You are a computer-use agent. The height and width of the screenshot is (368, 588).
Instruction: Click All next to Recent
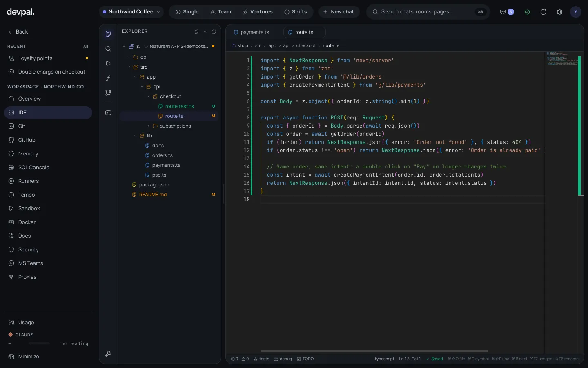pos(86,47)
